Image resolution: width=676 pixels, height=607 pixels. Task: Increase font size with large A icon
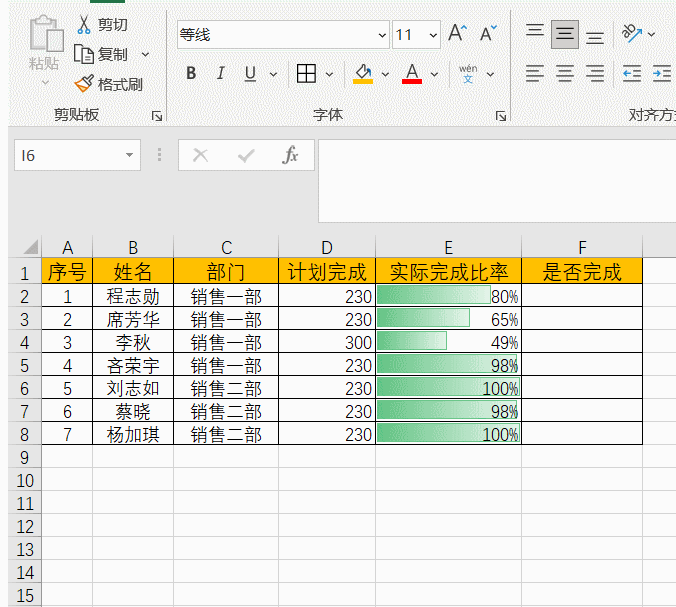[458, 34]
